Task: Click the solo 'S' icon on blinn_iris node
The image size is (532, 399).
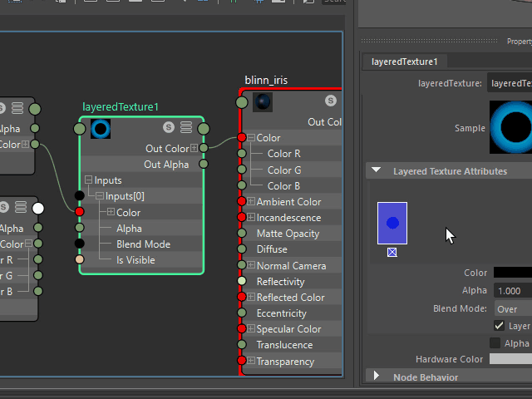Action: tap(330, 101)
